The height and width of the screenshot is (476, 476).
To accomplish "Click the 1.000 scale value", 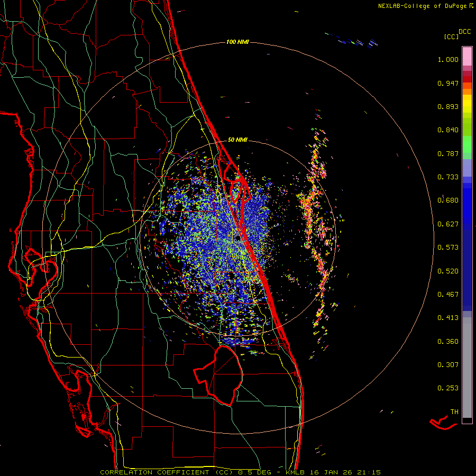I will coord(448,59).
